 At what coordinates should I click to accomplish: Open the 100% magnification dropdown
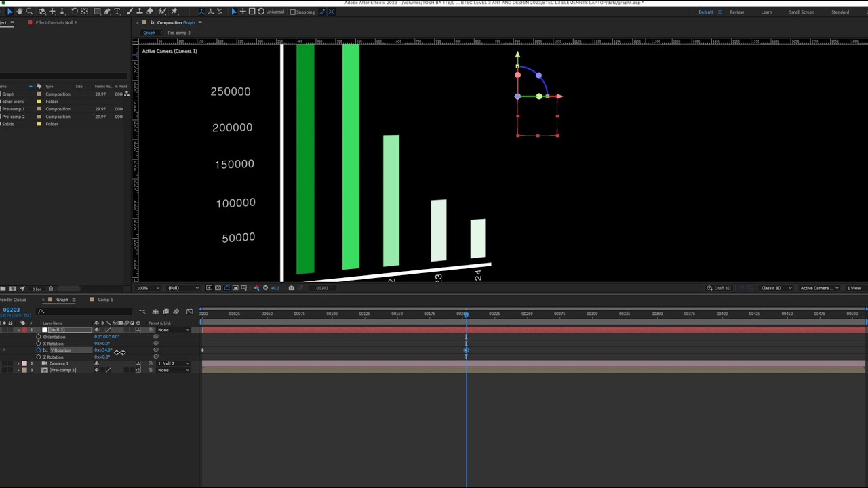coord(149,288)
